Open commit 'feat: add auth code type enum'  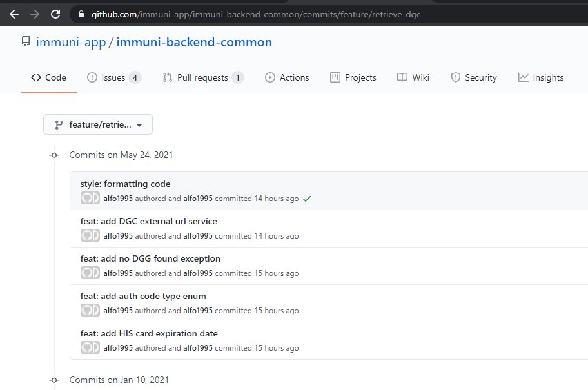coord(143,297)
